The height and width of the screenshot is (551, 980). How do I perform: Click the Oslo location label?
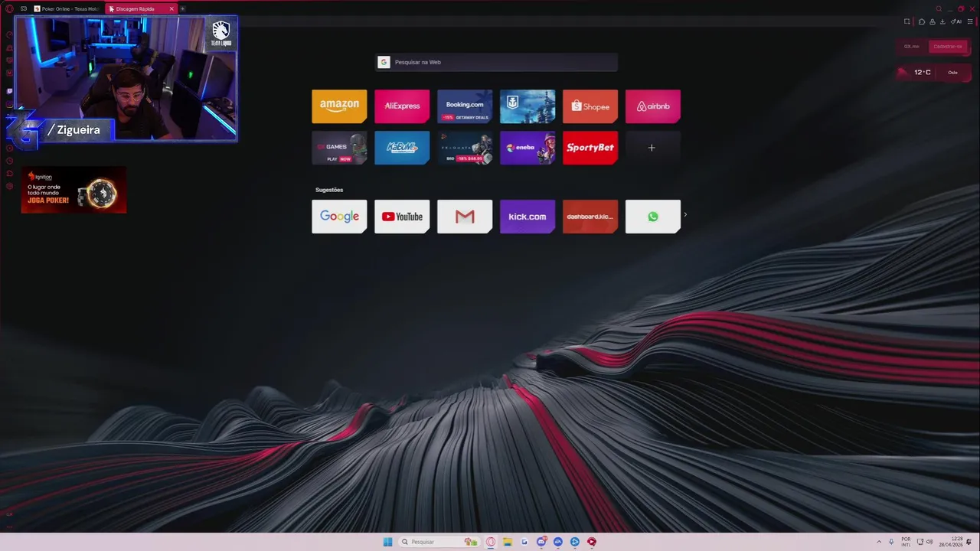pos(953,73)
